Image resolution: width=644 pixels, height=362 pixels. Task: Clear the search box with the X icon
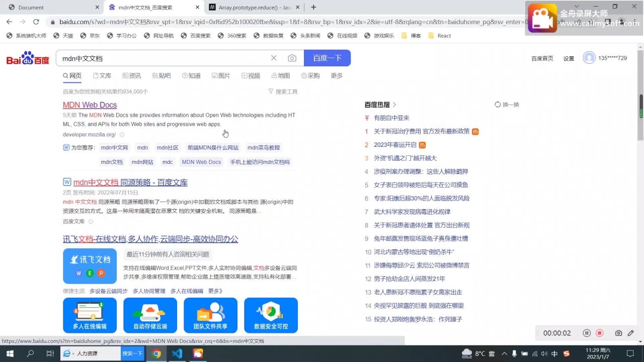[x=274, y=58]
